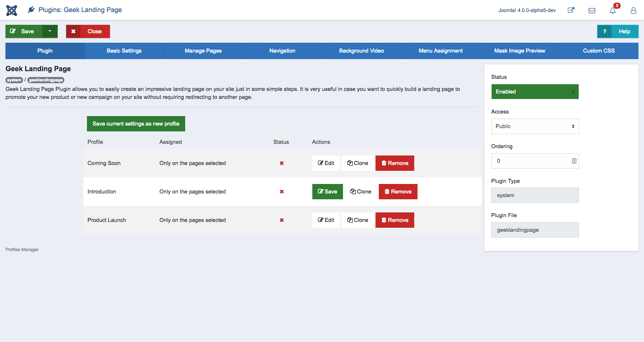The width and height of the screenshot is (644, 342).
Task: Click the 'Product Launch' profile name
Action: coord(107,220)
